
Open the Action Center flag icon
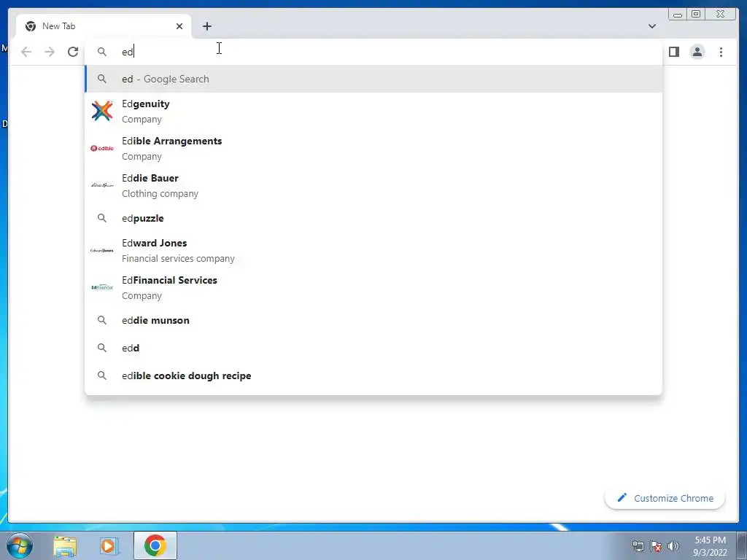click(656, 545)
